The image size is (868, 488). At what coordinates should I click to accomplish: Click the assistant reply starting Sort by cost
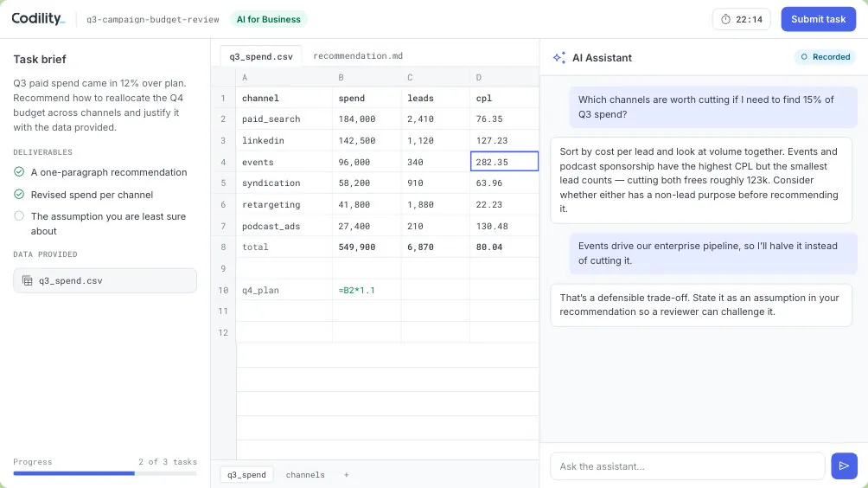pyautogui.click(x=701, y=180)
